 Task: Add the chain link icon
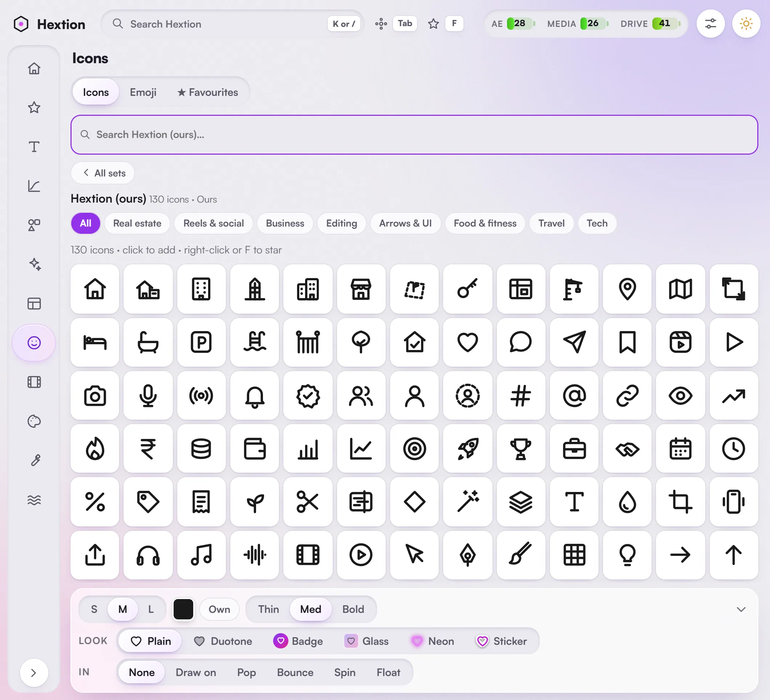(627, 395)
